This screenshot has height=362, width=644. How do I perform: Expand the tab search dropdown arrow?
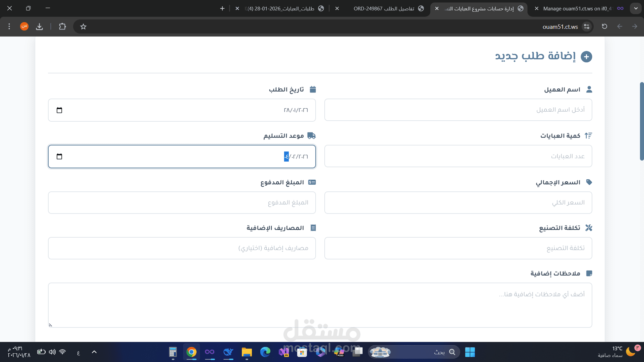coord(636,8)
